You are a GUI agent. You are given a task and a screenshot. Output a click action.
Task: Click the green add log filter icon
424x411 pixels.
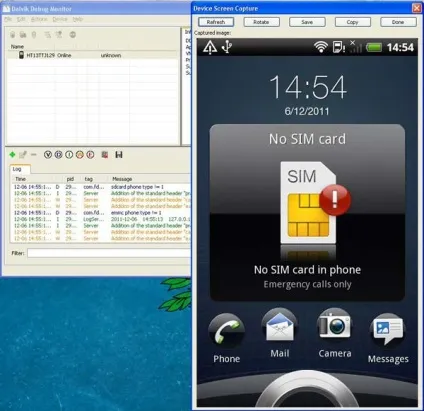click(x=12, y=155)
